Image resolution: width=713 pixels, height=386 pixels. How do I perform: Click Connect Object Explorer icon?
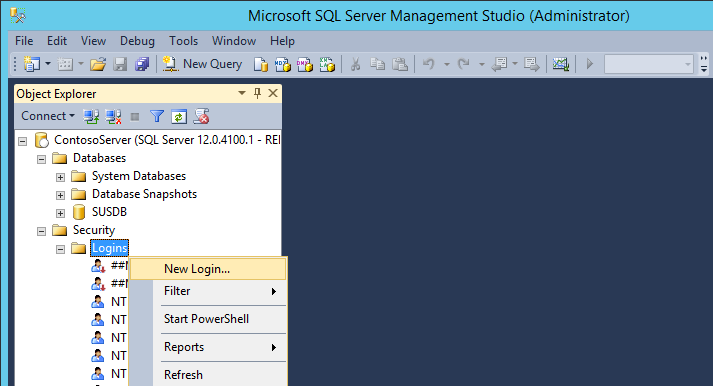point(91,117)
